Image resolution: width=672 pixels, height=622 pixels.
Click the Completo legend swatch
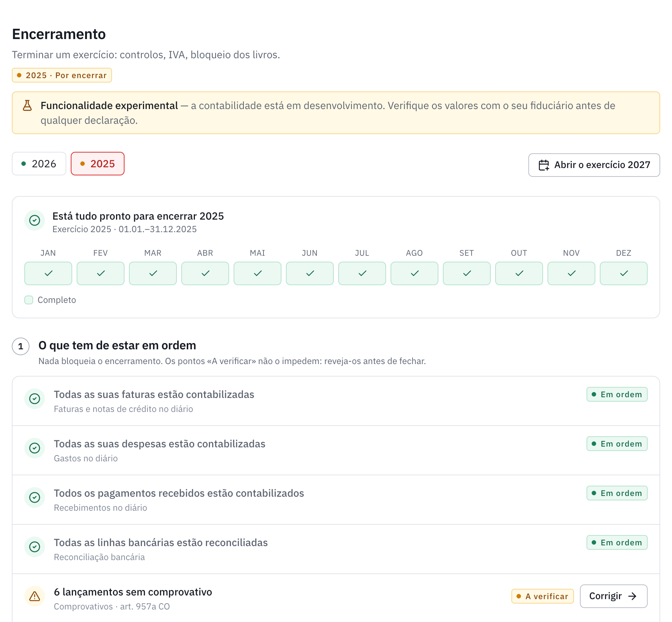coord(29,300)
